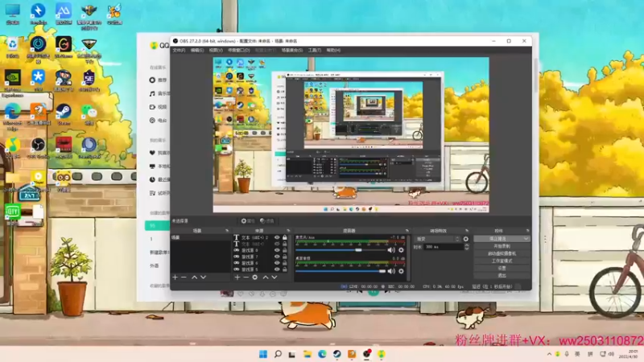Image resolution: width=644 pixels, height=362 pixels.
Task: Remove selected source with minus icon
Action: pyautogui.click(x=246, y=278)
